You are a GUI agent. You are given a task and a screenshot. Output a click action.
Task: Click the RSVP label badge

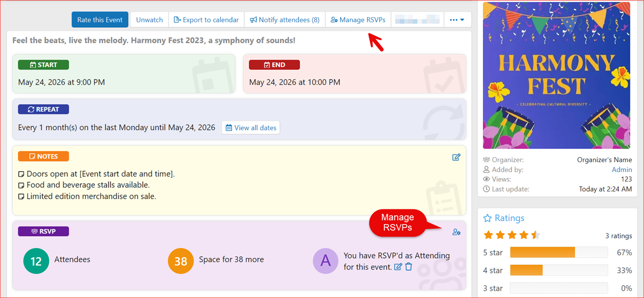coord(43,232)
